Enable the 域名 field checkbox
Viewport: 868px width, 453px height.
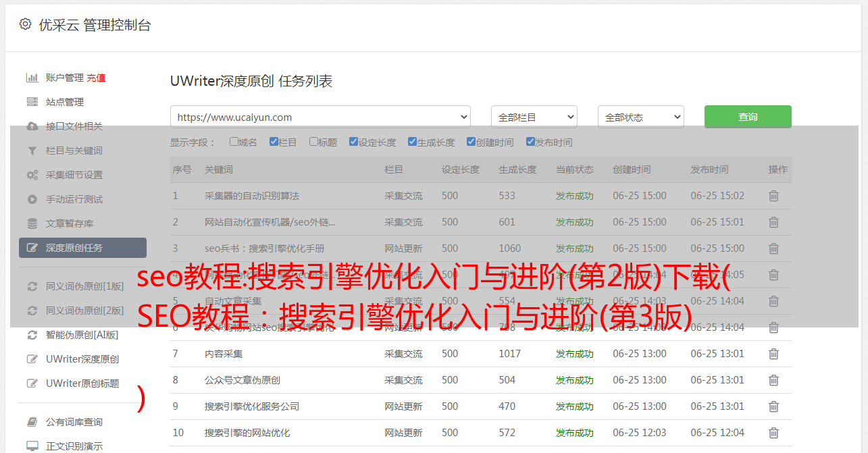coord(234,142)
